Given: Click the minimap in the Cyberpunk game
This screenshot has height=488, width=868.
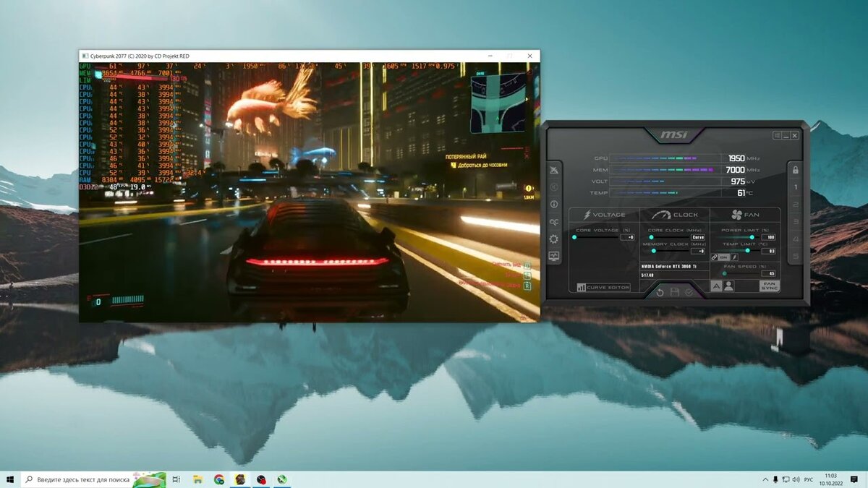Looking at the screenshot, I should coord(497,104).
